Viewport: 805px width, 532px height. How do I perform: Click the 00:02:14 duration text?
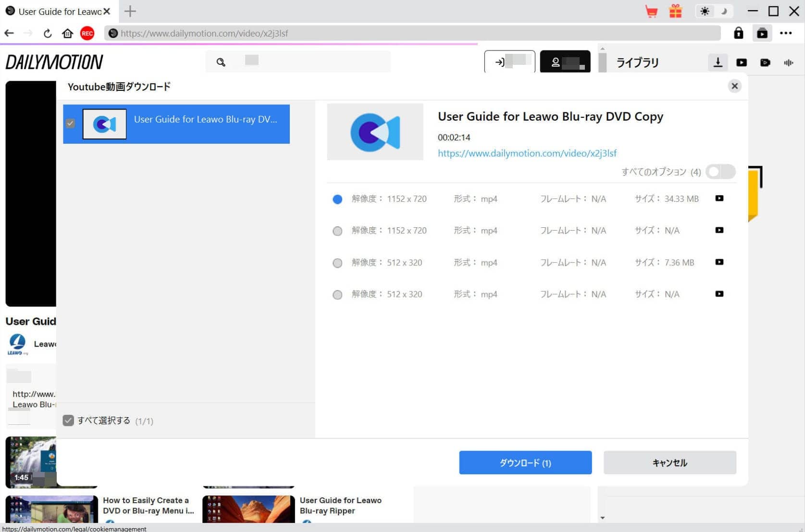(454, 137)
